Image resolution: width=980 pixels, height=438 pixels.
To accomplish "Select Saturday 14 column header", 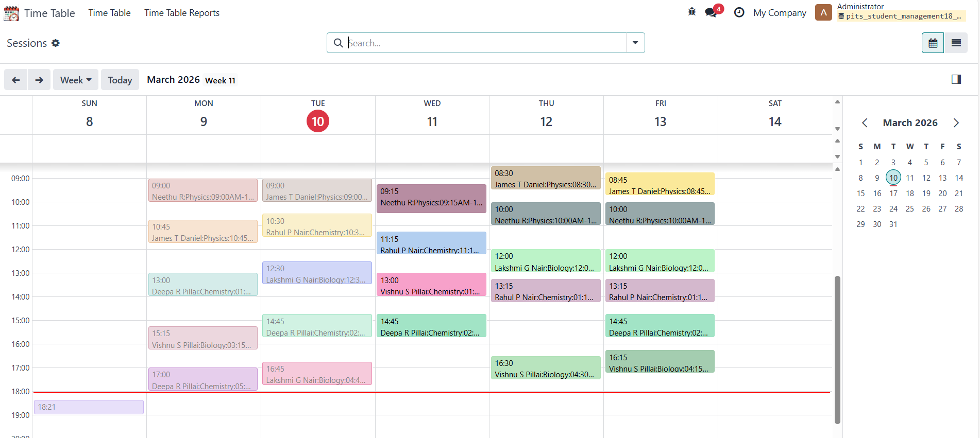I will pos(775,116).
